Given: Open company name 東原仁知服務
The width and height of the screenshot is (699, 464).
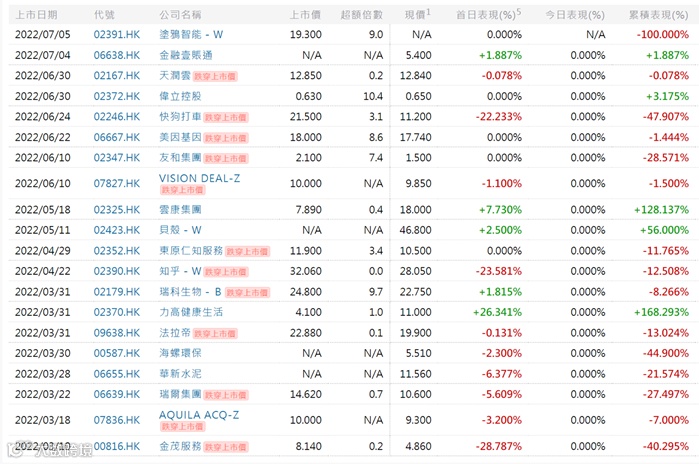Looking at the screenshot, I should [x=191, y=251].
